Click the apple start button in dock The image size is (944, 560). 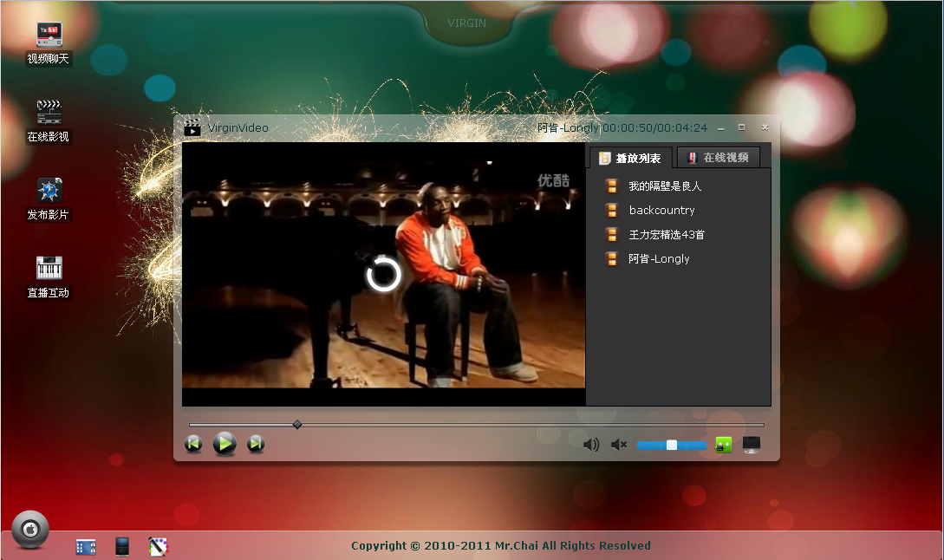pyautogui.click(x=30, y=530)
